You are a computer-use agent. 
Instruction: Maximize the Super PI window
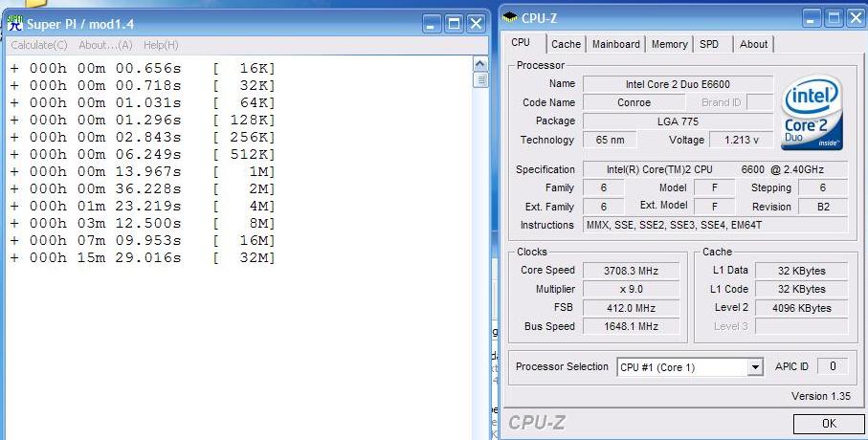(x=454, y=24)
